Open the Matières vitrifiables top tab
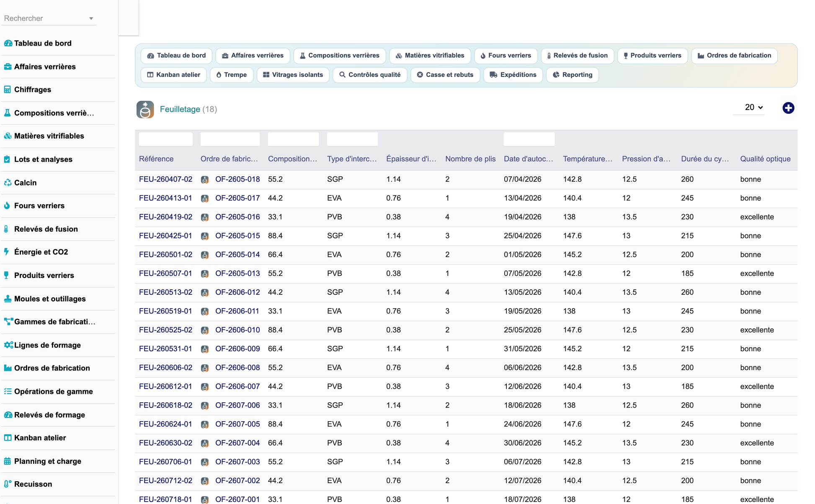The height and width of the screenshot is (504, 815). point(430,56)
